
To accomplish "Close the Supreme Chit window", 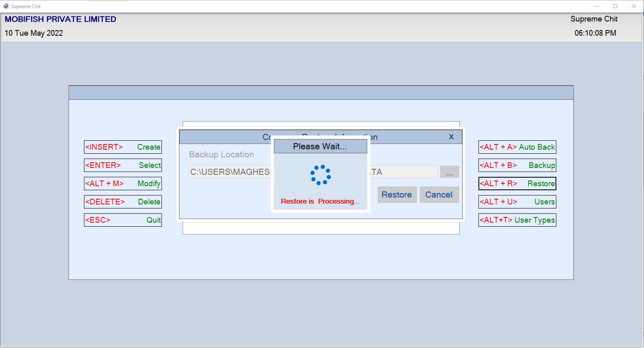I will (634, 6).
